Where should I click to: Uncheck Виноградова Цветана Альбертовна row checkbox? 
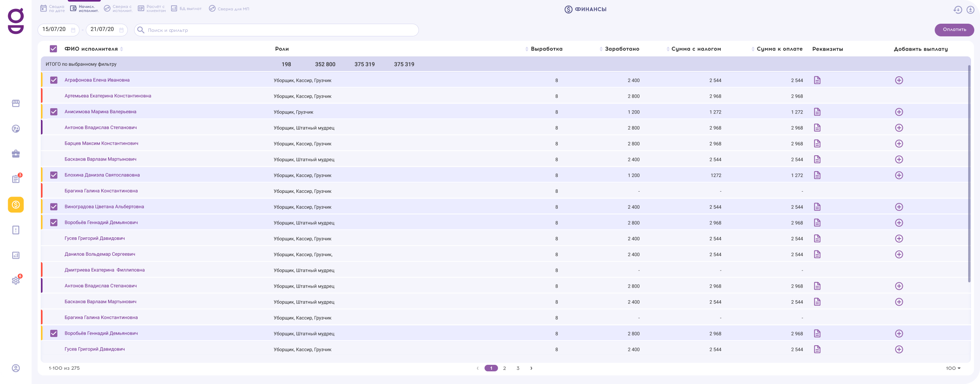tap(53, 207)
